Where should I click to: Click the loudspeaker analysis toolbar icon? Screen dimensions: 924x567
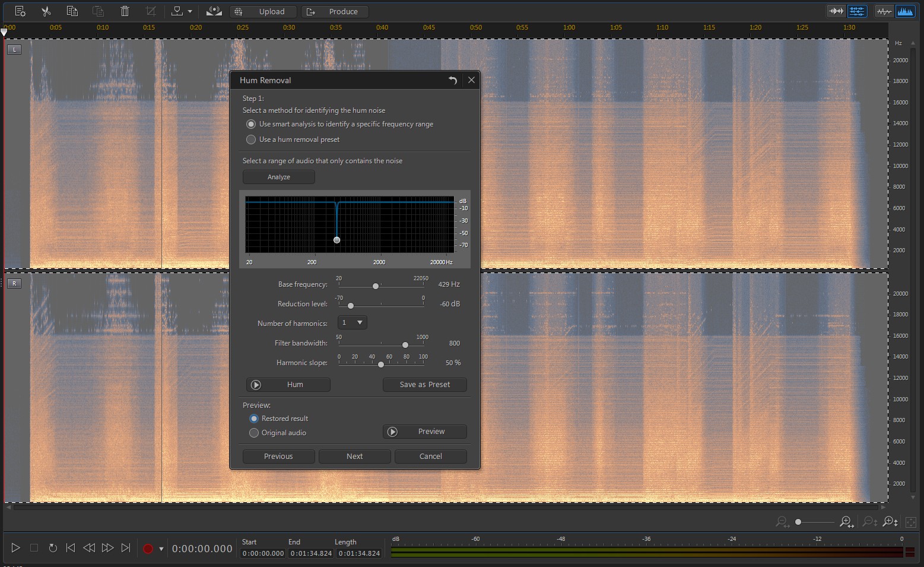click(x=214, y=11)
